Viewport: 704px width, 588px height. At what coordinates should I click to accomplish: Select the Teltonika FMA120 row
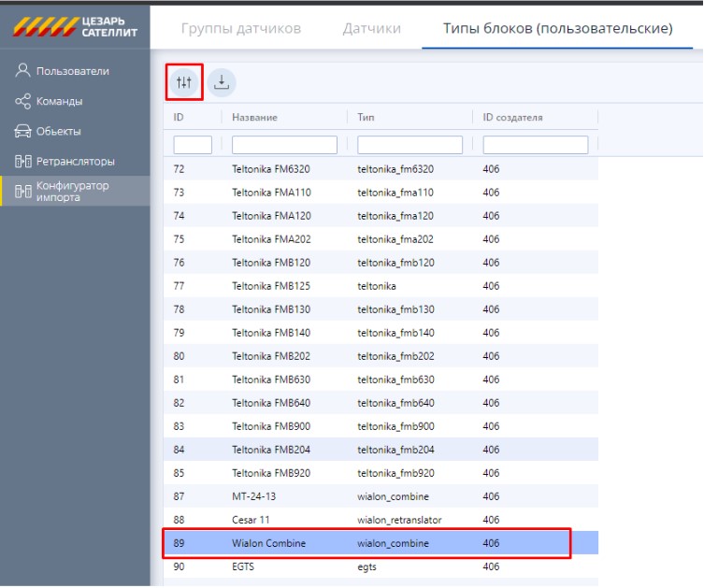[x=381, y=216]
